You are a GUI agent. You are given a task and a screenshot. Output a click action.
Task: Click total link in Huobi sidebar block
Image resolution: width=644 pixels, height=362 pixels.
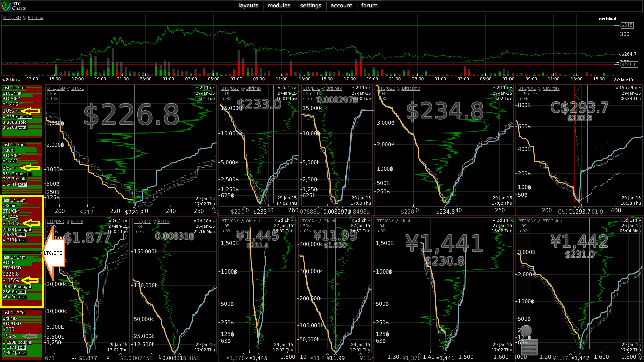point(22,184)
